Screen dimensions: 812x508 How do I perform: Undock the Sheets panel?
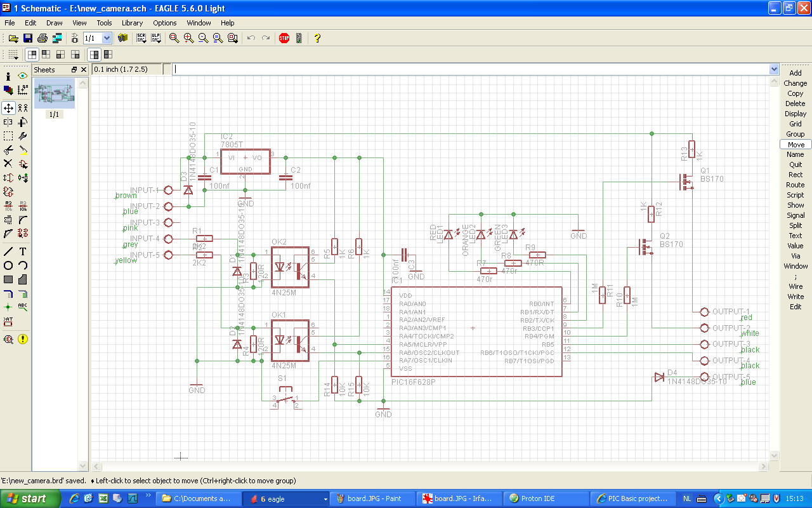click(74, 70)
